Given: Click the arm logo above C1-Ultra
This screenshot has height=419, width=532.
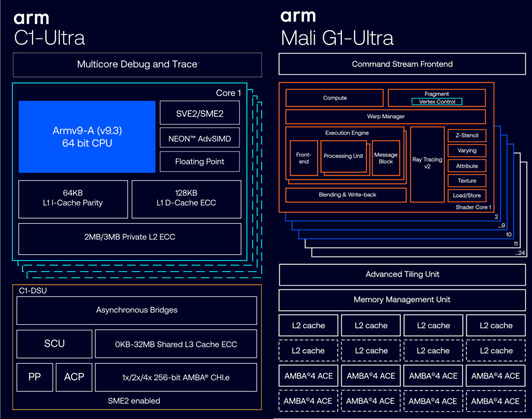Looking at the screenshot, I should coord(32,18).
